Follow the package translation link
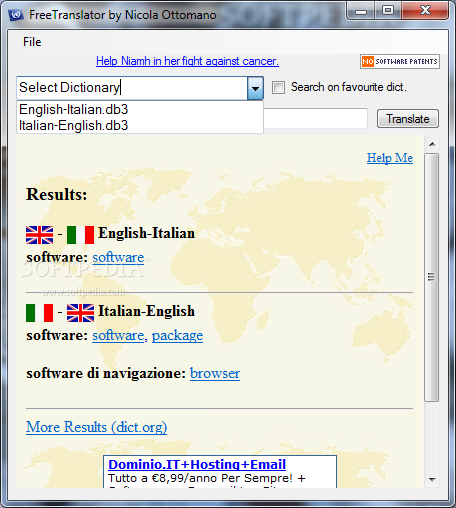Image resolution: width=456 pixels, height=508 pixels. 177,336
